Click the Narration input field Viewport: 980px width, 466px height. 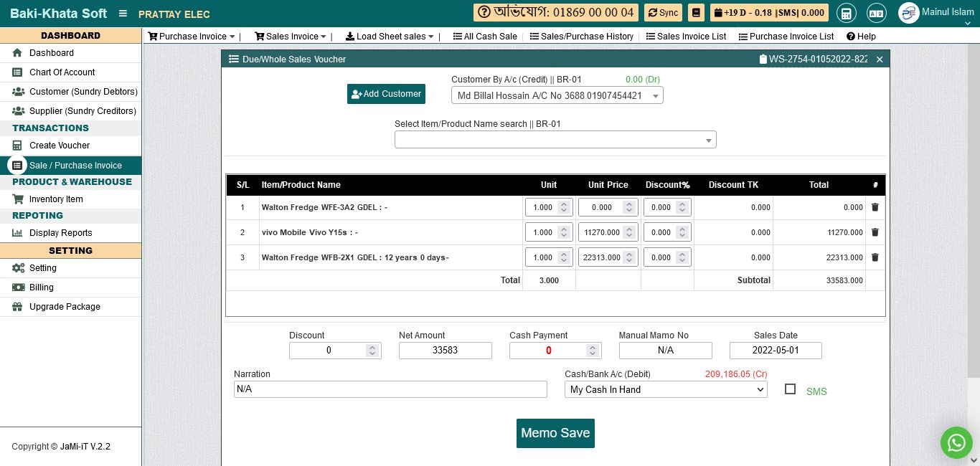point(390,389)
